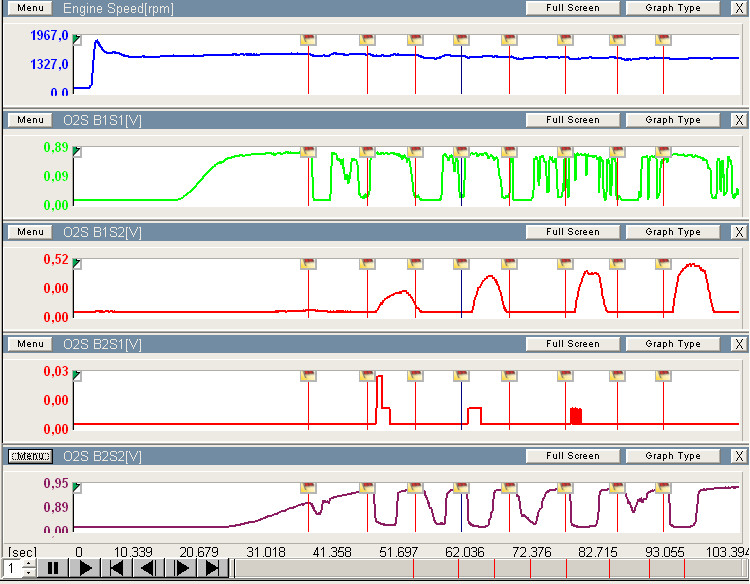
Task: Open Menu of the O2S B2S1 graph
Action: [x=30, y=344]
